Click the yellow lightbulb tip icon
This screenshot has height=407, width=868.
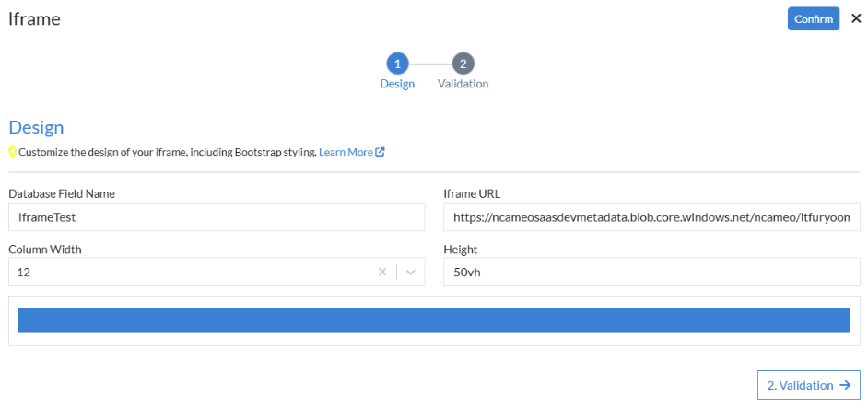point(13,152)
